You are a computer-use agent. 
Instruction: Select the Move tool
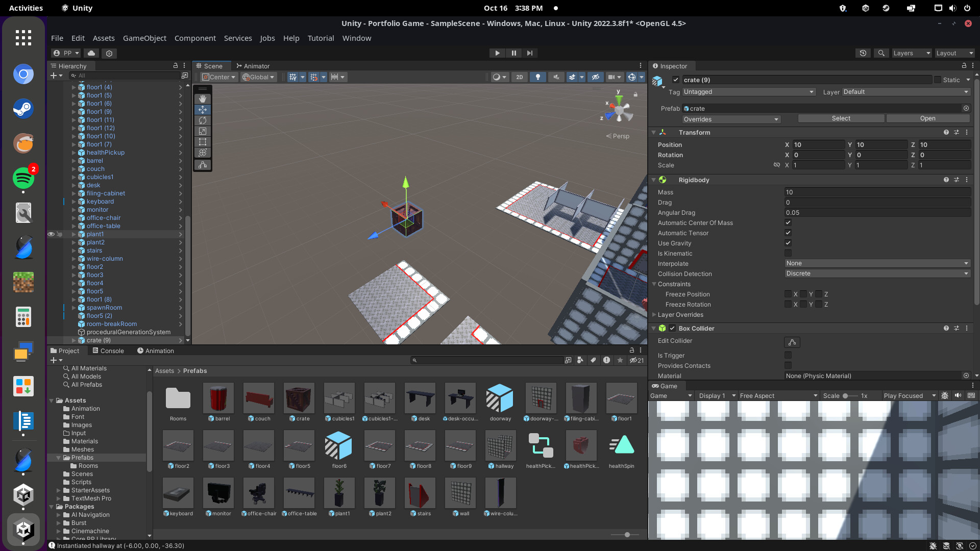click(203, 110)
